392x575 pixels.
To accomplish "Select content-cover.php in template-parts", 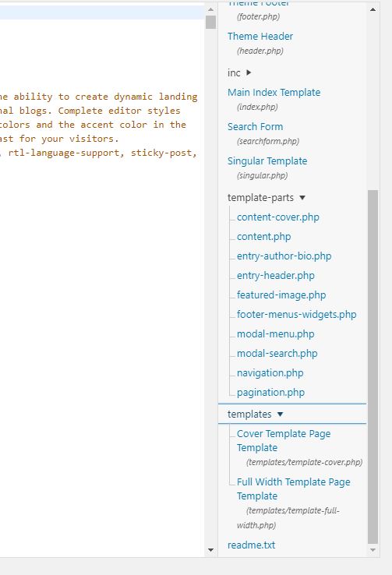I will tap(278, 217).
